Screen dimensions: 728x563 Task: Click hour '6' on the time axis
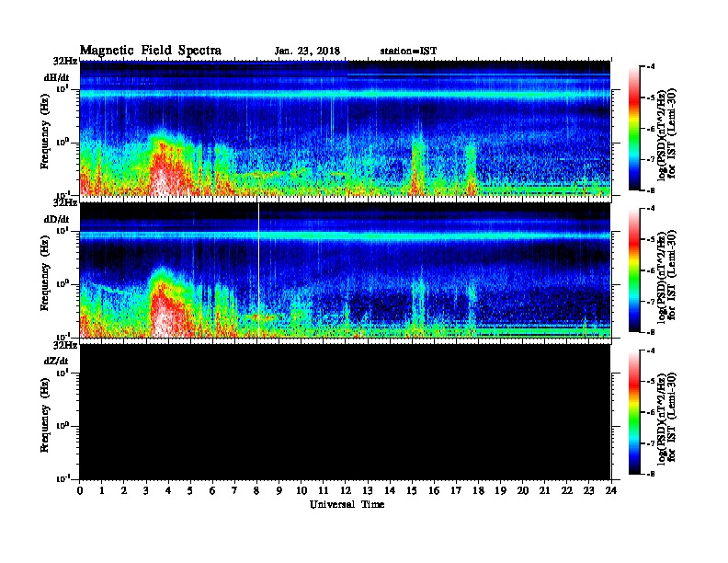212,491
